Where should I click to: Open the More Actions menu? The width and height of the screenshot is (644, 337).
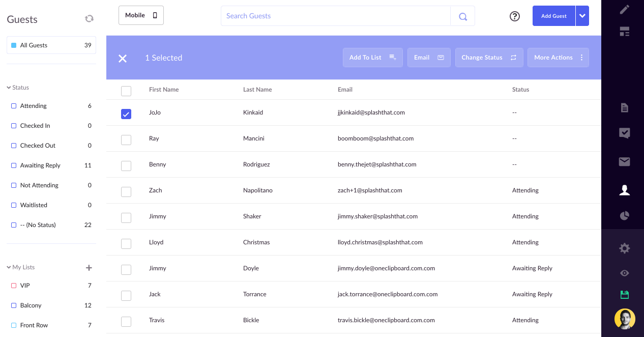pyautogui.click(x=558, y=58)
